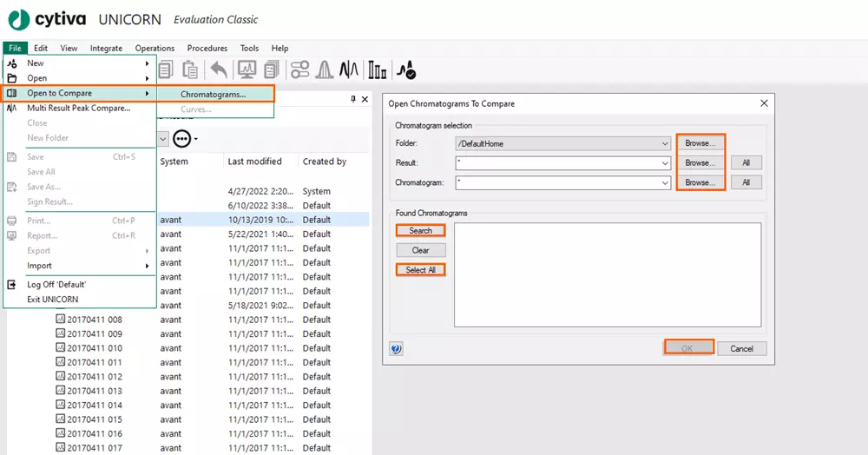The width and height of the screenshot is (868, 455).
Task: Open the Result combo box dropdown
Action: (x=665, y=162)
